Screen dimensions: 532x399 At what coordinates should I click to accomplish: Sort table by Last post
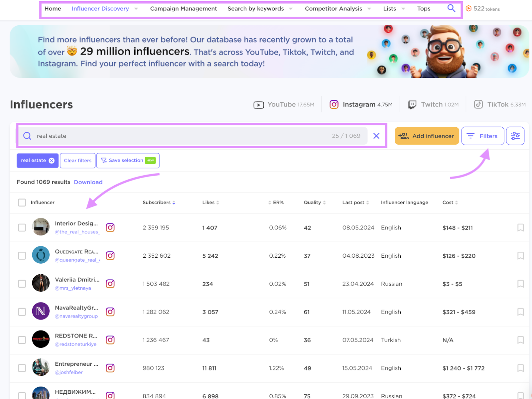(x=355, y=202)
